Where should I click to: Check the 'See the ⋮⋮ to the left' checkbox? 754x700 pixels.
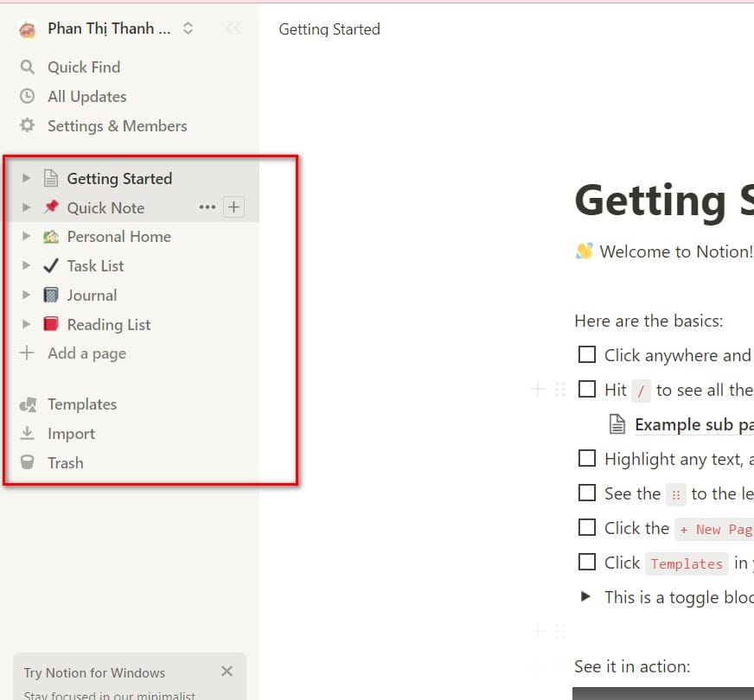586,493
